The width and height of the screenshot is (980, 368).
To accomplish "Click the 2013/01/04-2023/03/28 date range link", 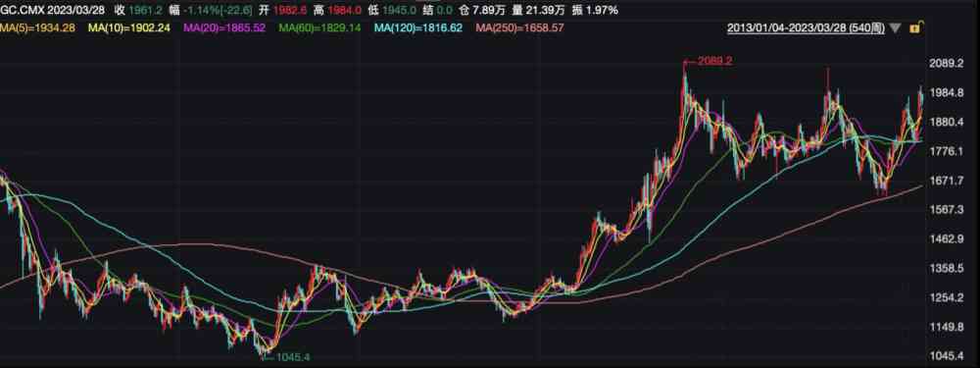I will point(807,28).
